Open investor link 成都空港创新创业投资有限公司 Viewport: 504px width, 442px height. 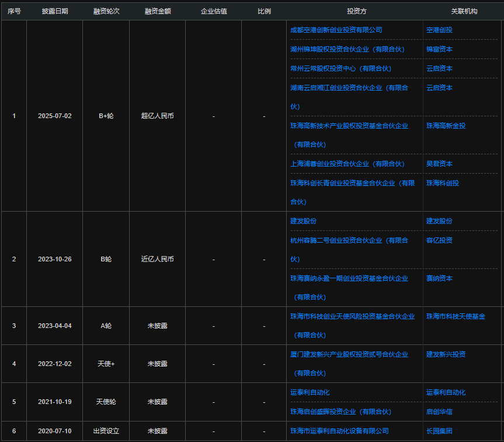336,30
